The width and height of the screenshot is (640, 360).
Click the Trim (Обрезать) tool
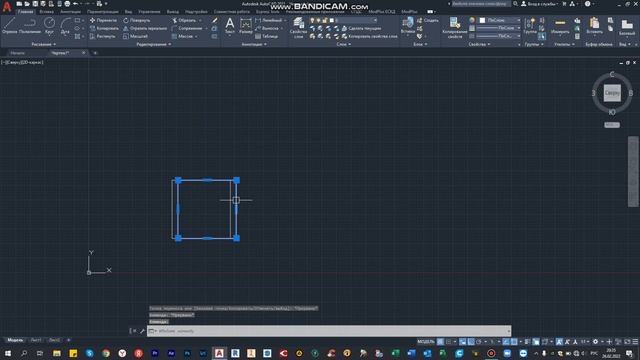[184, 20]
